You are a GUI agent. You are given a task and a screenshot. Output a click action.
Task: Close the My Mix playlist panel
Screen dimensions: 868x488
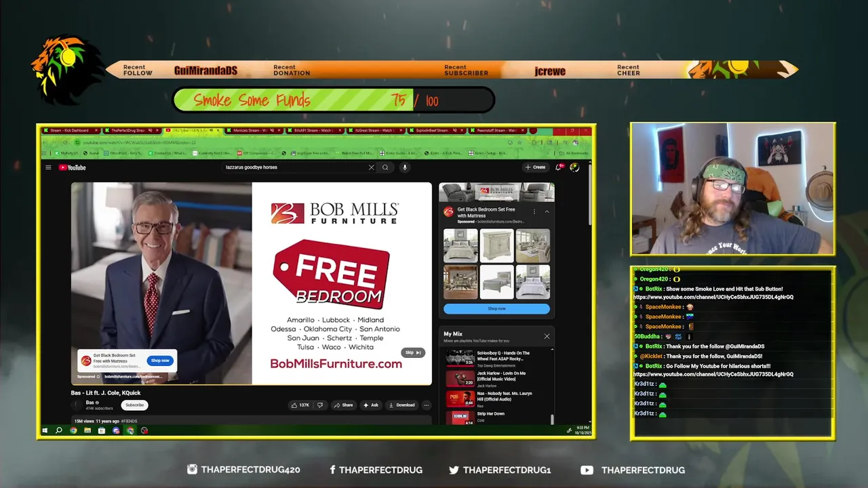(x=547, y=336)
